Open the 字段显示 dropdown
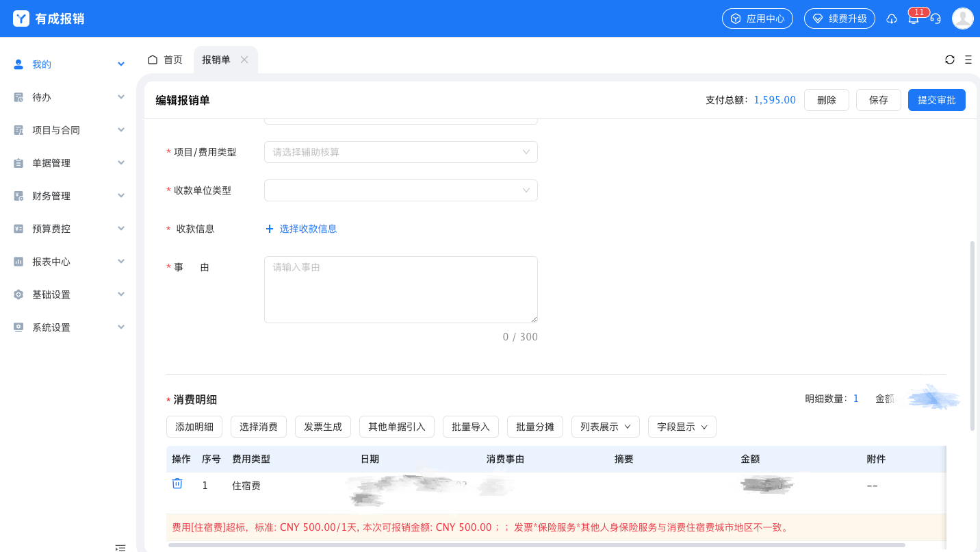980x552 pixels. [682, 426]
